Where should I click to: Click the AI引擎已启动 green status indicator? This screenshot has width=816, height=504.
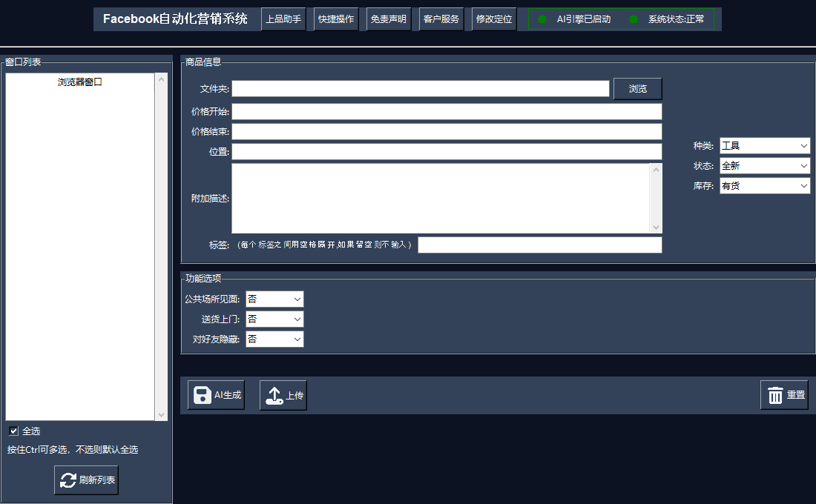[542, 19]
